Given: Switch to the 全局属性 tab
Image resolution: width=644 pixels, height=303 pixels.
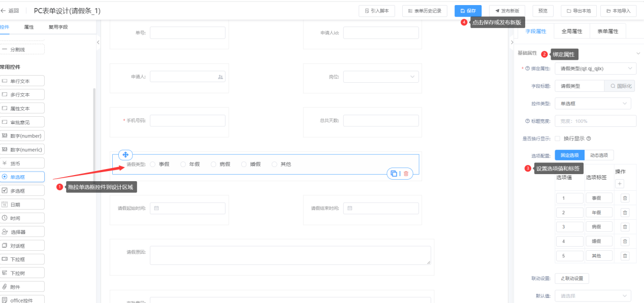Looking at the screenshot, I should click(x=571, y=31).
